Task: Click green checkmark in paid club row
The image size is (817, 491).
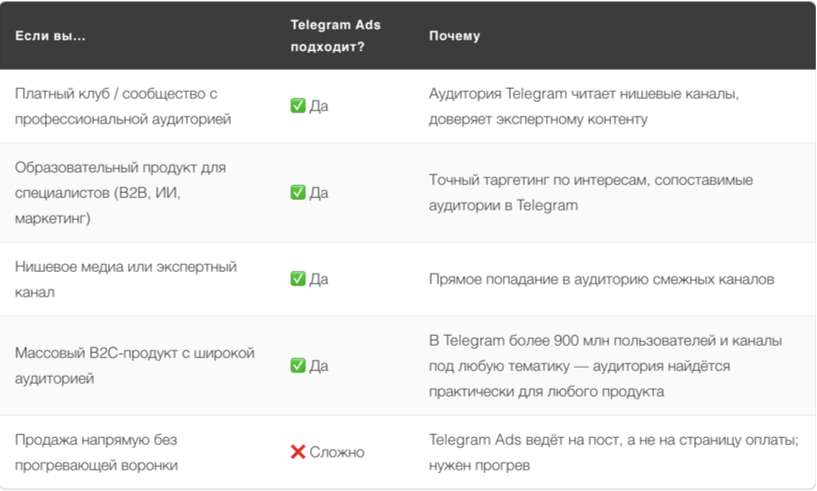Action: click(298, 106)
